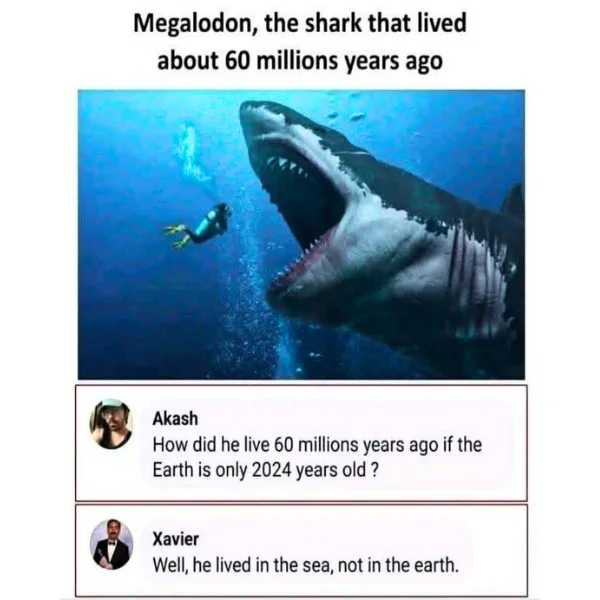Click the shark's dorsal fin
600x600 pixels.
click(513, 201)
